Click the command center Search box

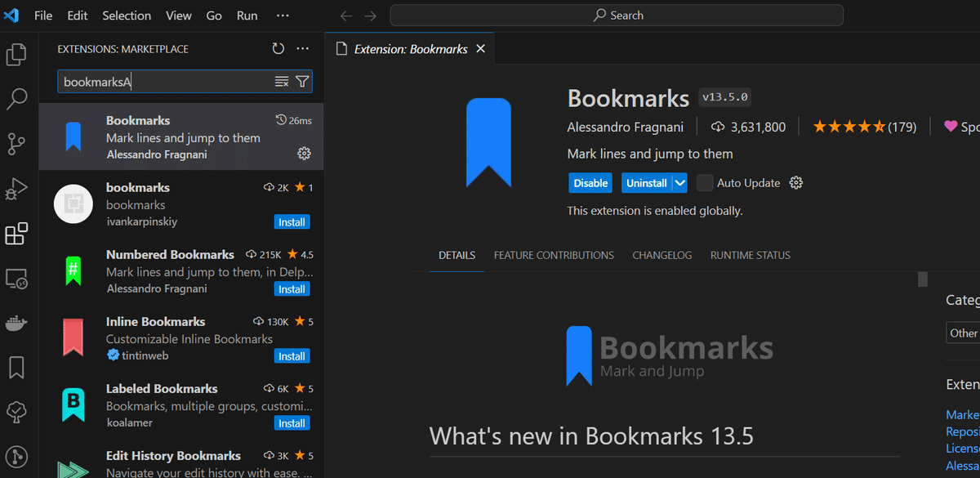coord(617,16)
